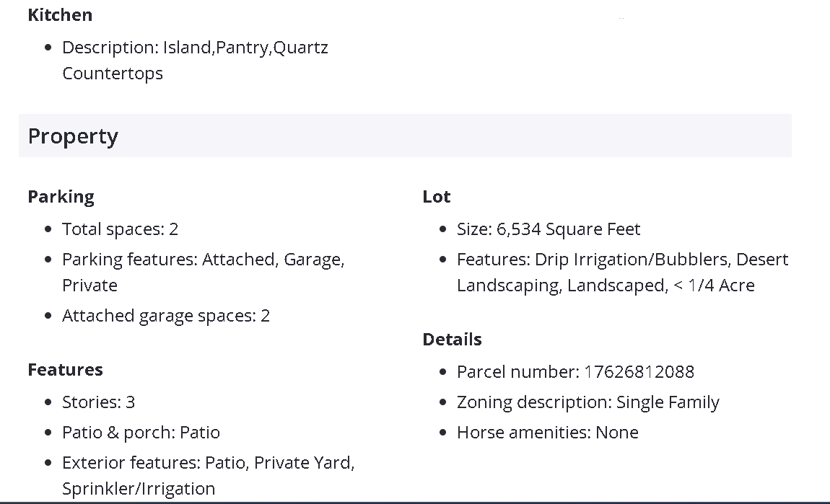Click the Kitchen heading
Image resolution: width=830 pixels, height=504 pixels.
[60, 14]
